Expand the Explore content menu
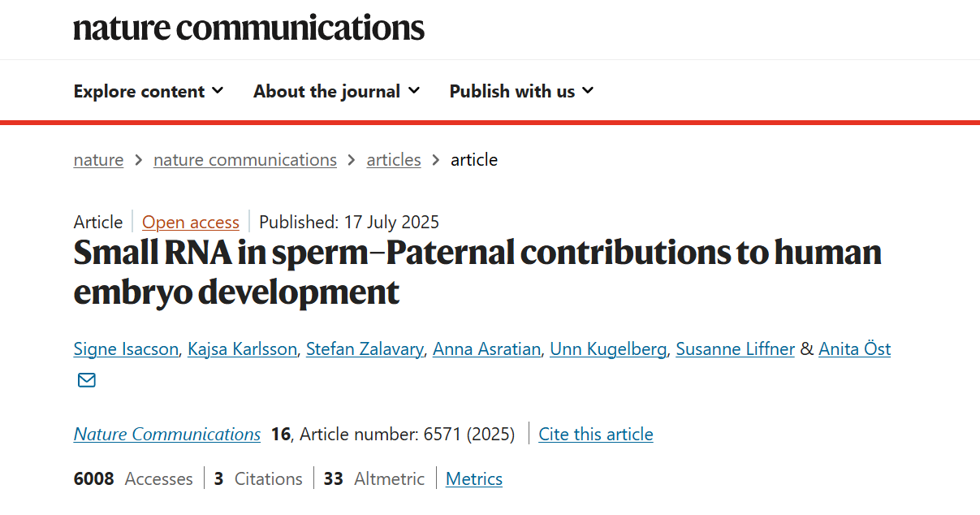This screenshot has width=980, height=515. (x=149, y=91)
